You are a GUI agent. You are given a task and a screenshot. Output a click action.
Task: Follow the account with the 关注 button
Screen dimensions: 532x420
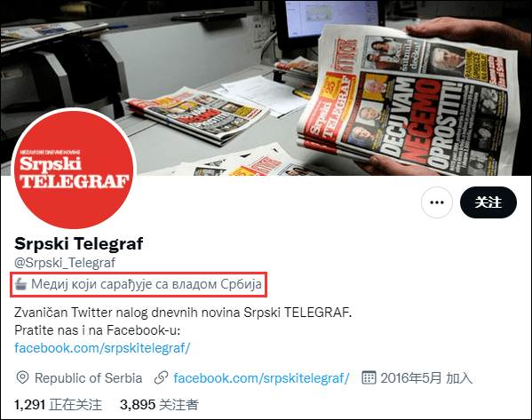pyautogui.click(x=488, y=202)
